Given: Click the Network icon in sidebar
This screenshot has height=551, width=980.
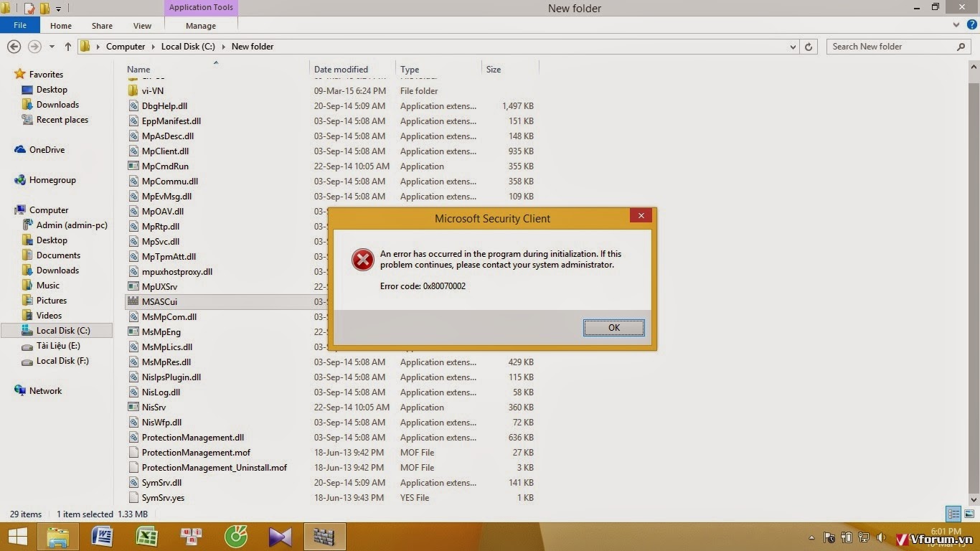Looking at the screenshot, I should pos(20,391).
